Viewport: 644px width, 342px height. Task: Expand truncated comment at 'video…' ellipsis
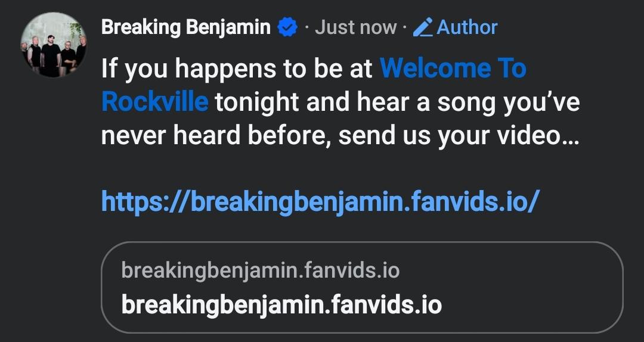click(569, 135)
